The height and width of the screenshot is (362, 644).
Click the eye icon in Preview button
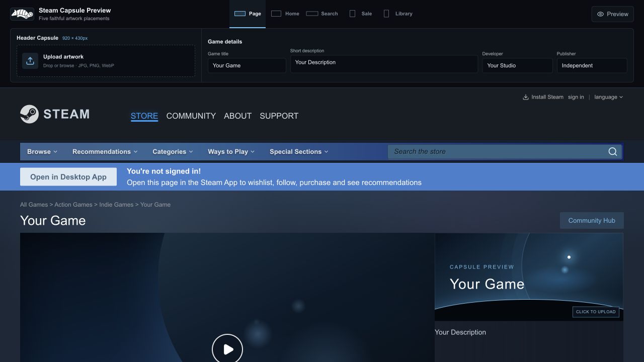(x=600, y=14)
